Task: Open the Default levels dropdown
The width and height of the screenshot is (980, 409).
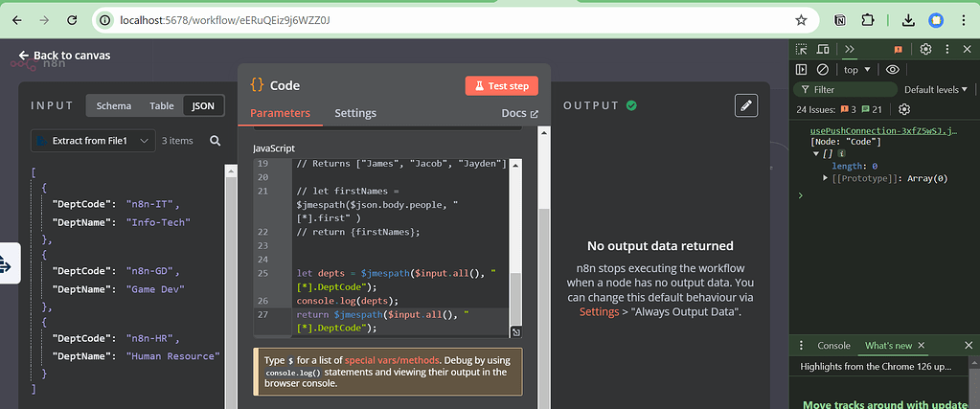Action: point(936,89)
